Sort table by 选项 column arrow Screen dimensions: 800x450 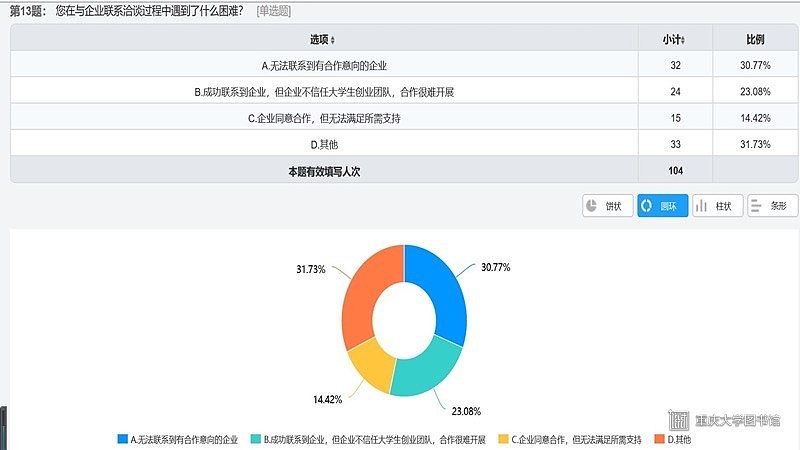[x=333, y=40]
